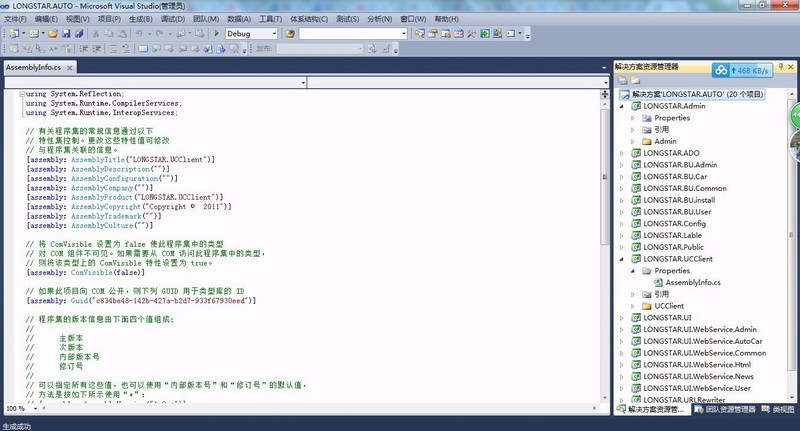Select LONGSTAR.Public project

pyautogui.click(x=673, y=247)
